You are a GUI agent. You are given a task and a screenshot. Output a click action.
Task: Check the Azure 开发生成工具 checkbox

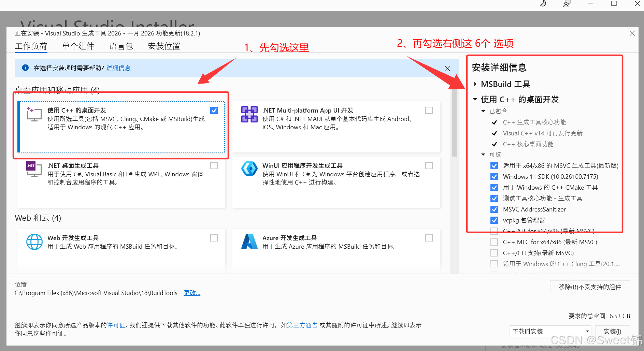pyautogui.click(x=429, y=238)
